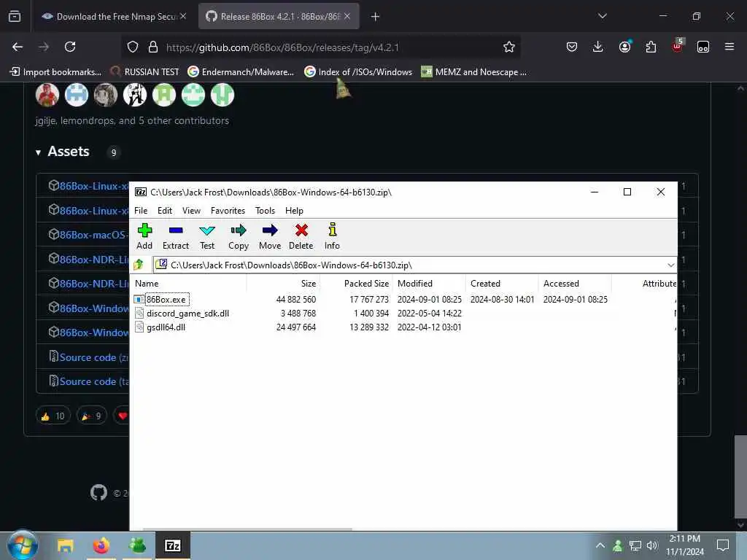747x560 pixels.
Task: Select the Move tool in 7-Zip
Action: pyautogui.click(x=270, y=236)
